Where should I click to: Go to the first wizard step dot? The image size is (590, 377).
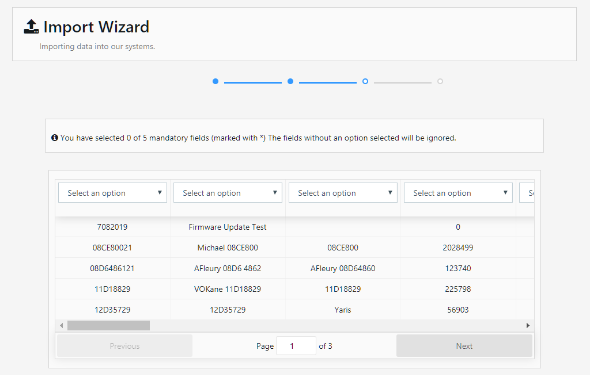[215, 81]
